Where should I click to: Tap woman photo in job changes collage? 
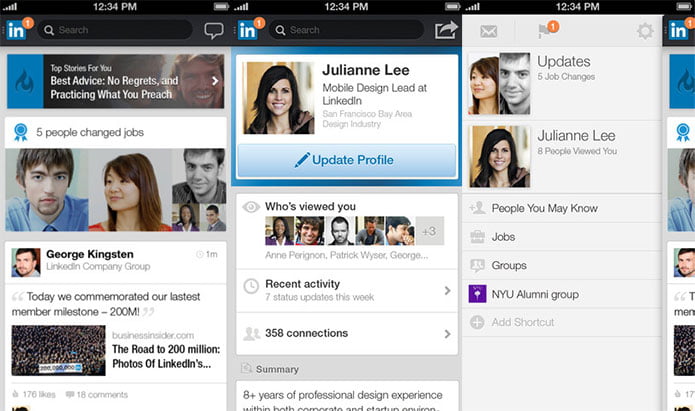[x=129, y=190]
